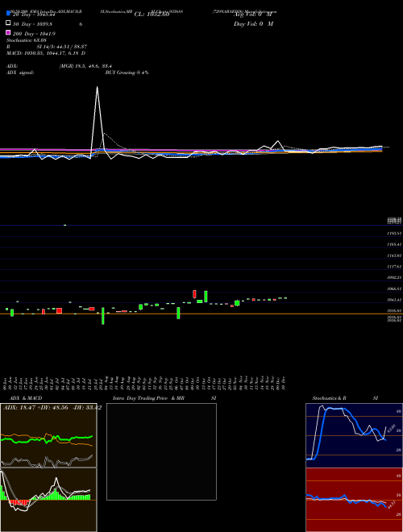Screen dimensions: 403x532
Task: Select the '(MGR) 18.5, 48.6, 33.4' ADX values
Action: [x=85, y=66]
